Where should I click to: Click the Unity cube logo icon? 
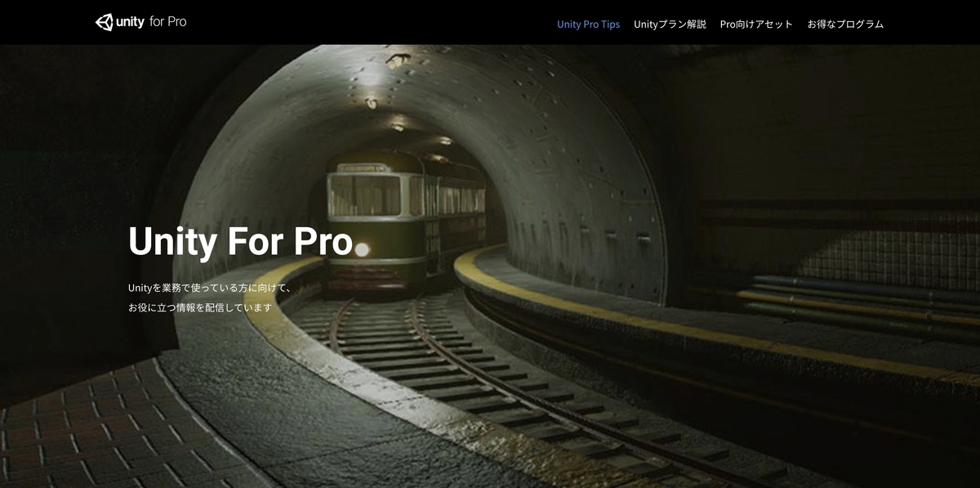(x=104, y=22)
